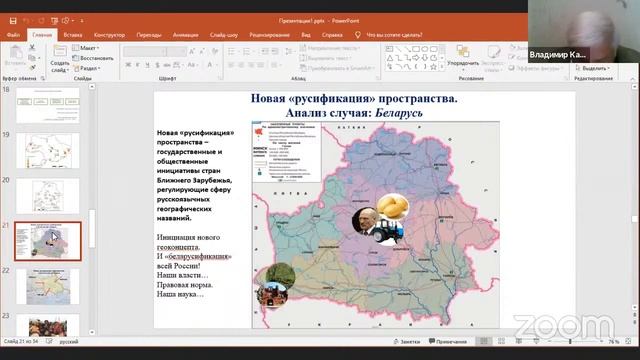Select slide 22 thumbnail
The height and width of the screenshot is (360, 640).
point(48,287)
